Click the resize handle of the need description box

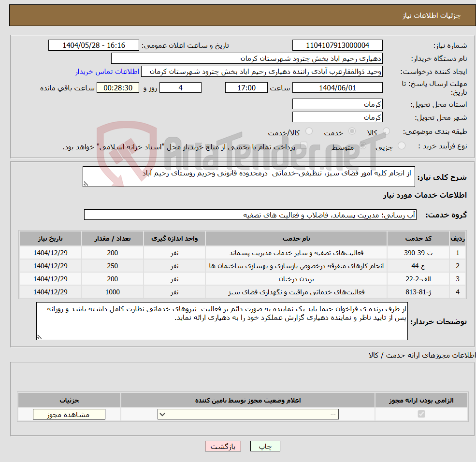[x=86, y=183]
